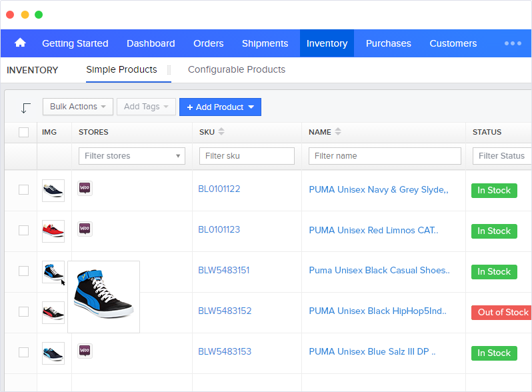This screenshot has height=392, width=532.
Task: Open blue shoe thumbnail for BLW5483153
Action: tap(53, 353)
